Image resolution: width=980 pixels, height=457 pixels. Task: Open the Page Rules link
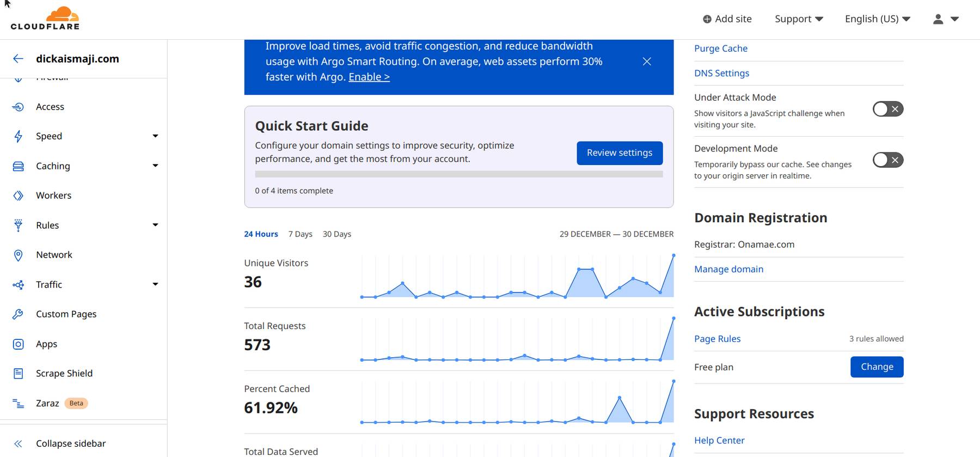click(717, 339)
